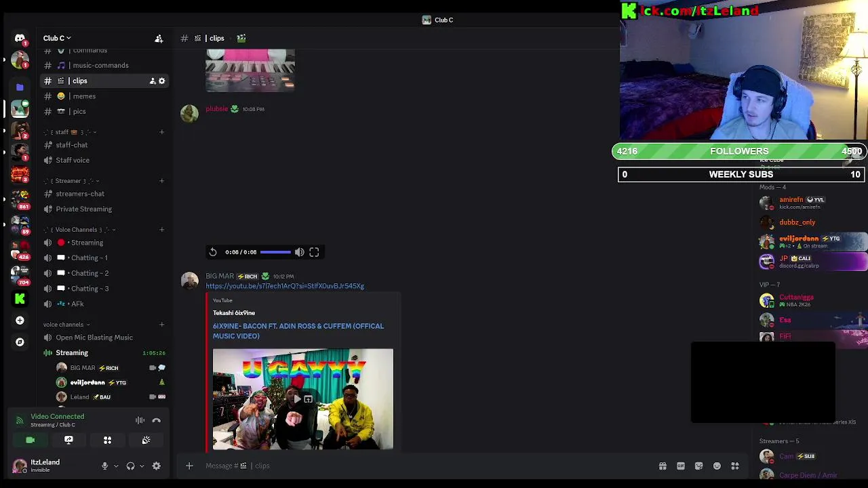Open the memes channel

click(x=104, y=96)
